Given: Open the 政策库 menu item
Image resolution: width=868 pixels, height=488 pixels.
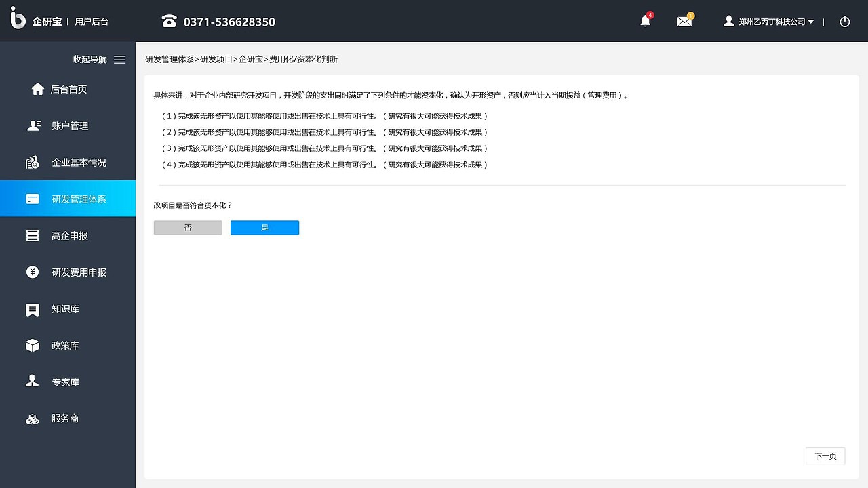Looking at the screenshot, I should tap(68, 346).
